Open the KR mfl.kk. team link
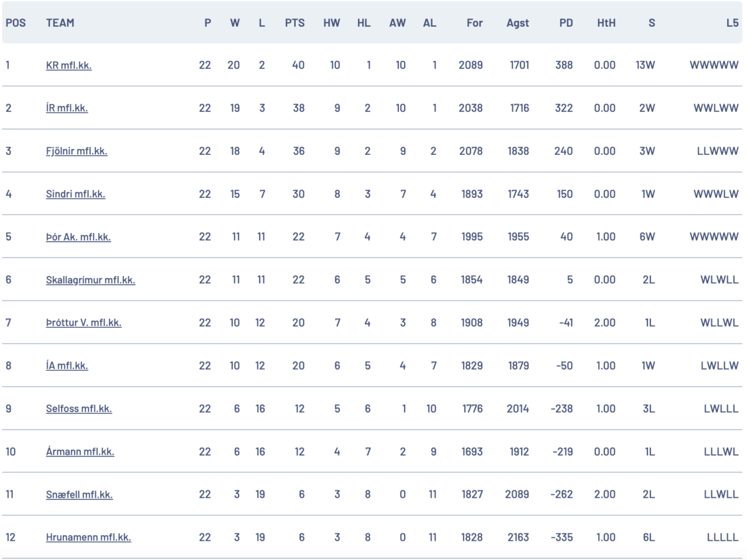This screenshot has height=560, width=747. pyautogui.click(x=68, y=65)
